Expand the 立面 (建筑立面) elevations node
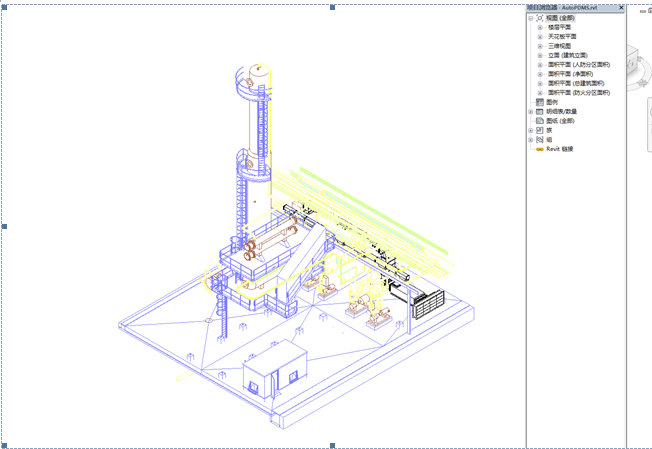This screenshot has width=652, height=449. pos(540,55)
